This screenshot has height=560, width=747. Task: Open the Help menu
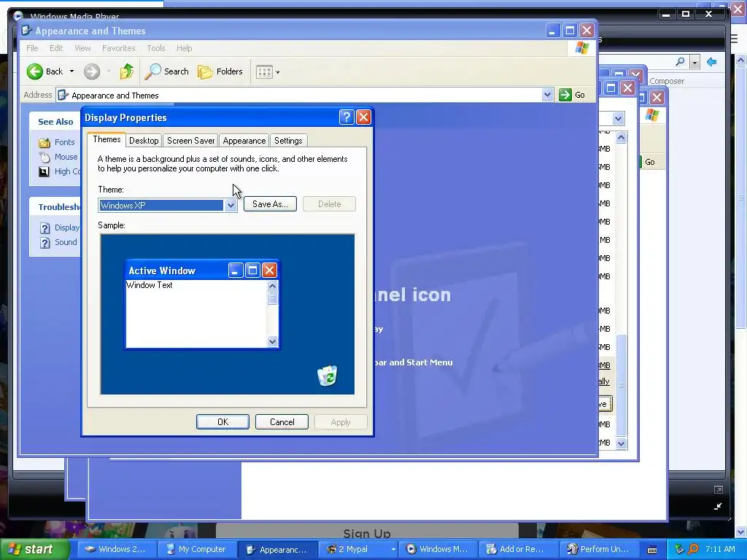184,48
